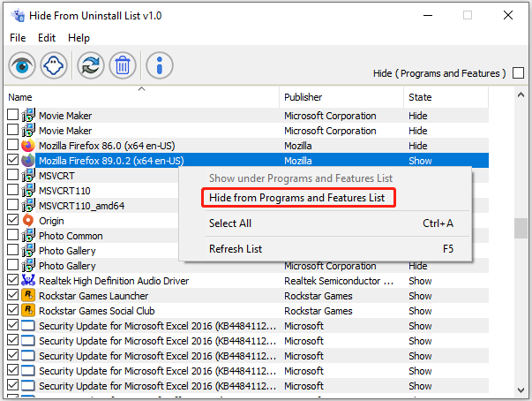Click the Origin app icon in list
The width and height of the screenshot is (532, 401).
coord(28,221)
